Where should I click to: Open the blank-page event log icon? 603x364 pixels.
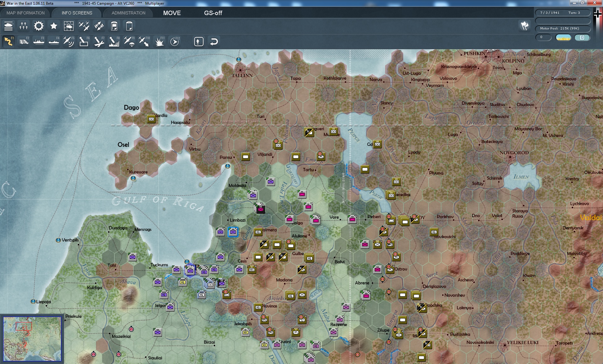129,26
